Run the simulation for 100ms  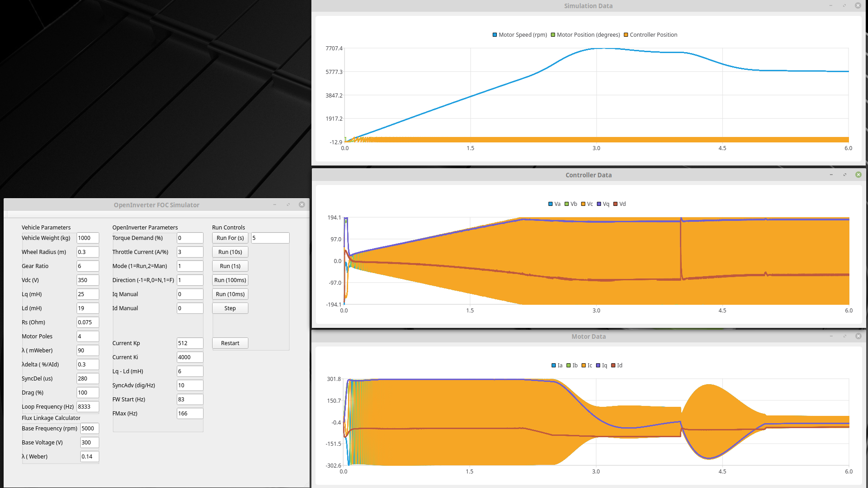(x=230, y=280)
